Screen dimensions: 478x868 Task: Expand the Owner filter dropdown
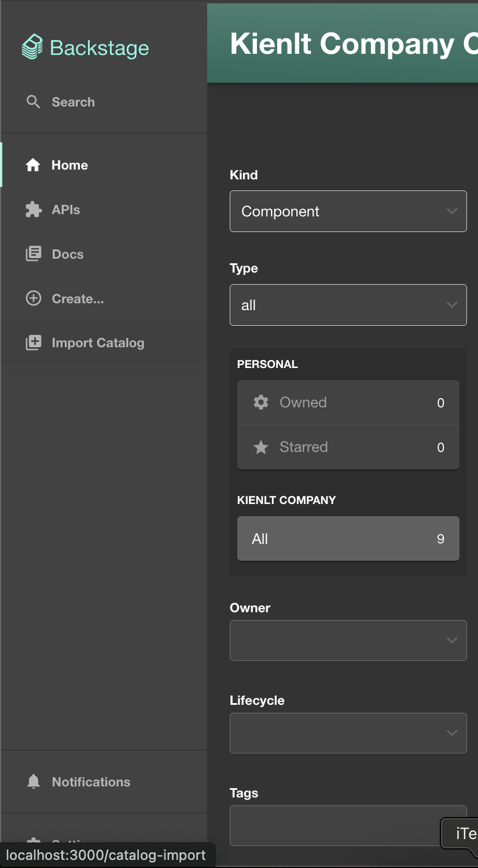pyautogui.click(x=348, y=641)
